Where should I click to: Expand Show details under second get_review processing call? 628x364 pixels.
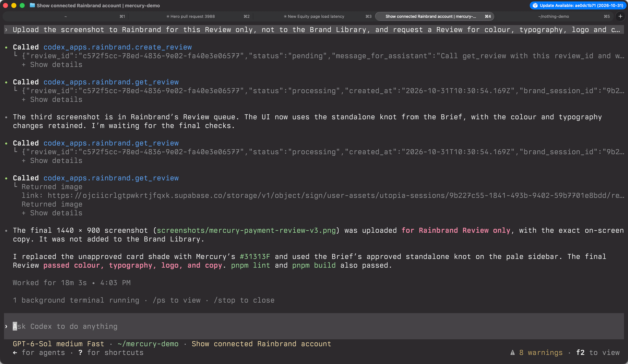[x=52, y=160]
